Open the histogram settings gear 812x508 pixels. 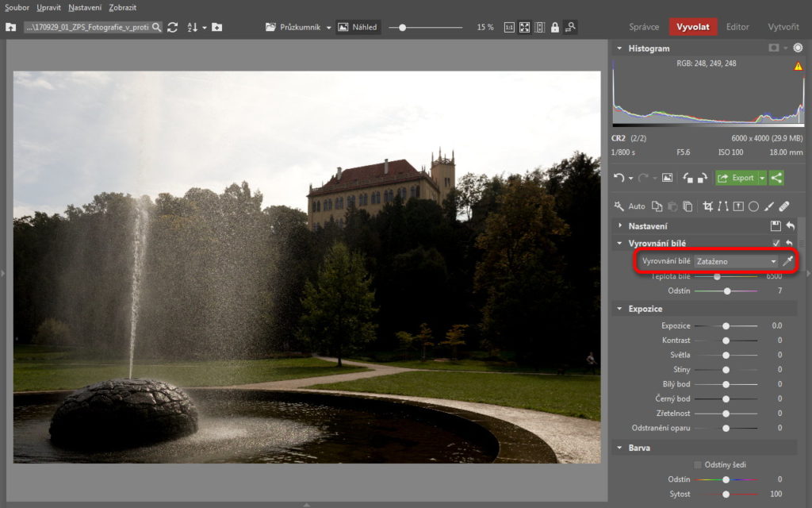click(x=798, y=48)
